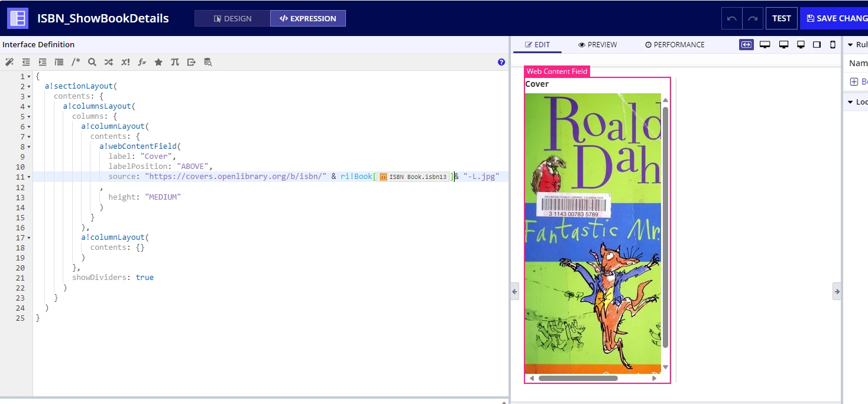The width and height of the screenshot is (868, 404).
Task: Collapse right pane with right arrow handle
Action: pyautogui.click(x=837, y=291)
